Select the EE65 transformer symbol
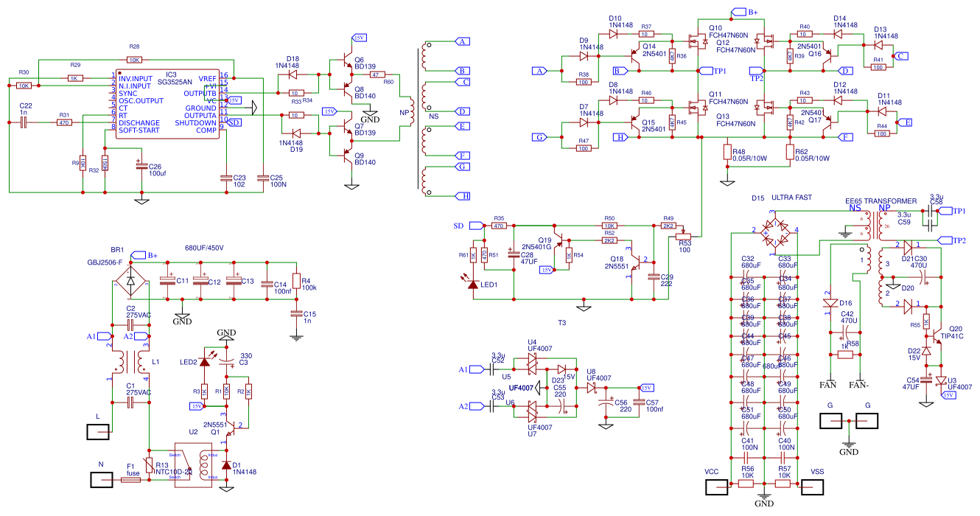 [x=877, y=225]
